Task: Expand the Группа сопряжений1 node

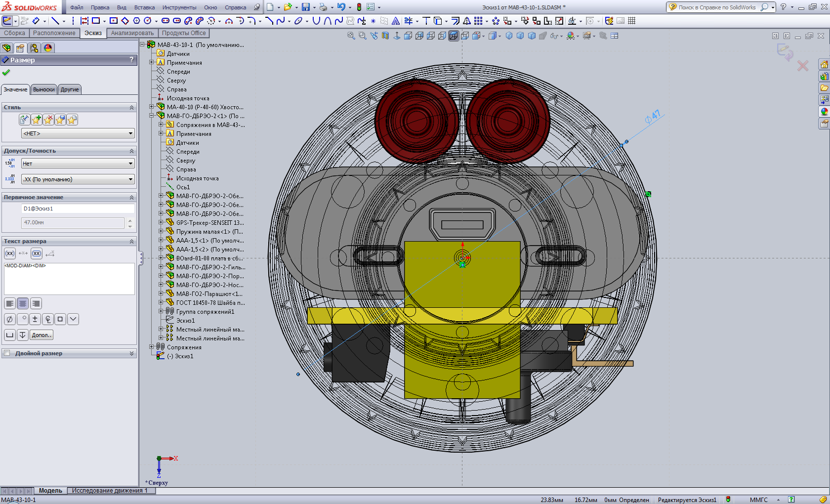Action: (x=161, y=311)
